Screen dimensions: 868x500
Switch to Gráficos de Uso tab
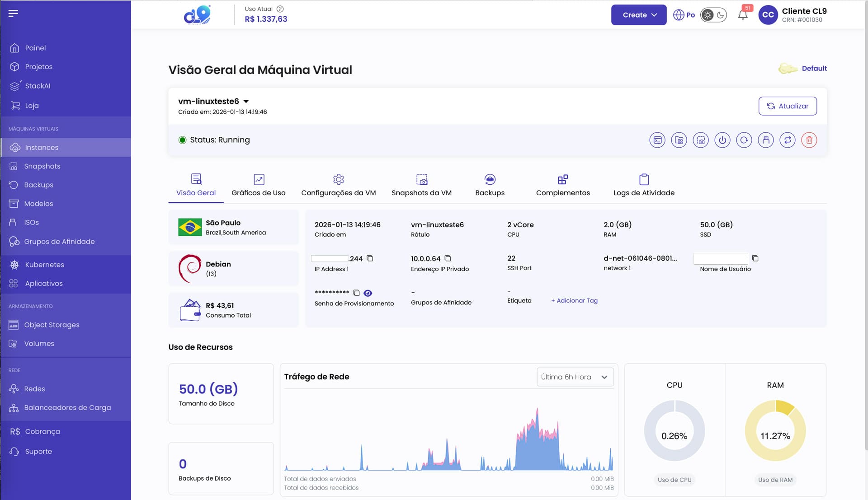(258, 186)
